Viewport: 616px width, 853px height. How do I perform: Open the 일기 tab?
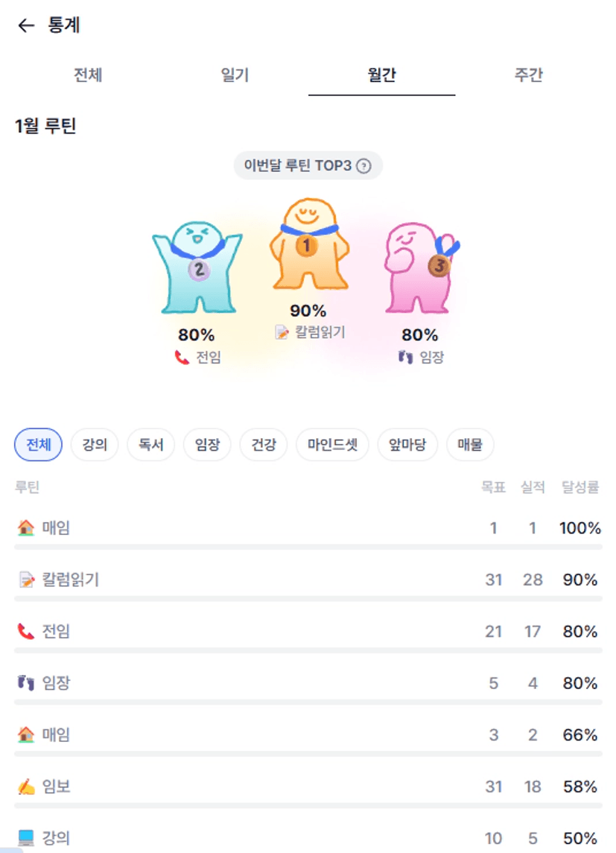[x=235, y=75]
